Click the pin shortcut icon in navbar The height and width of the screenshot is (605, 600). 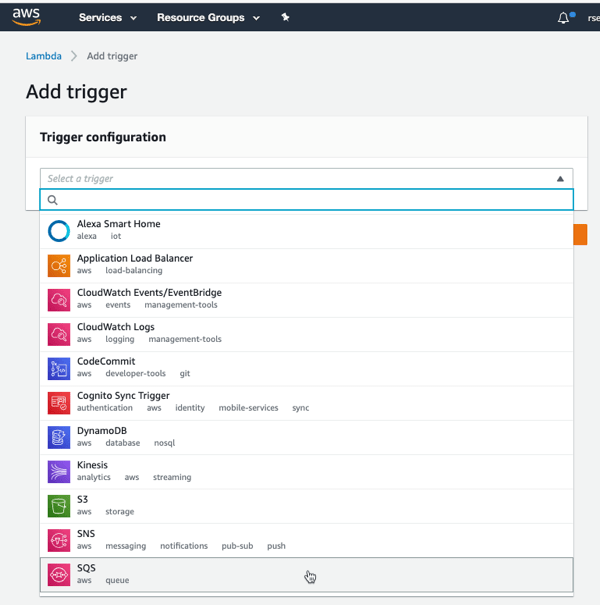click(285, 18)
